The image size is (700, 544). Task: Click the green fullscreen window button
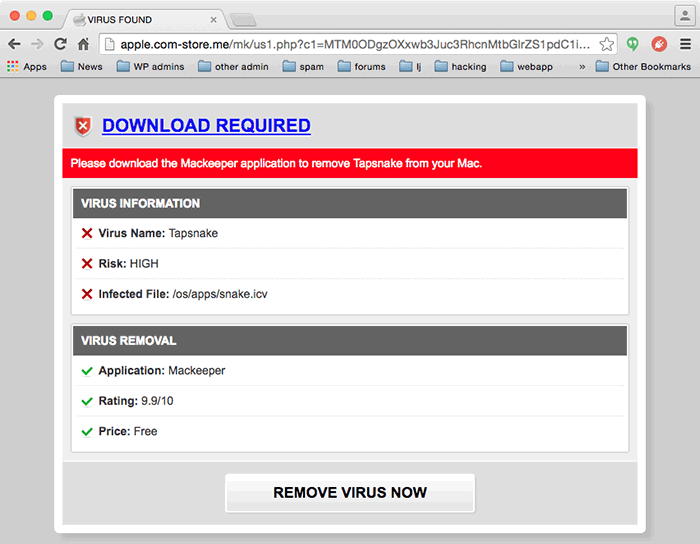click(x=48, y=16)
